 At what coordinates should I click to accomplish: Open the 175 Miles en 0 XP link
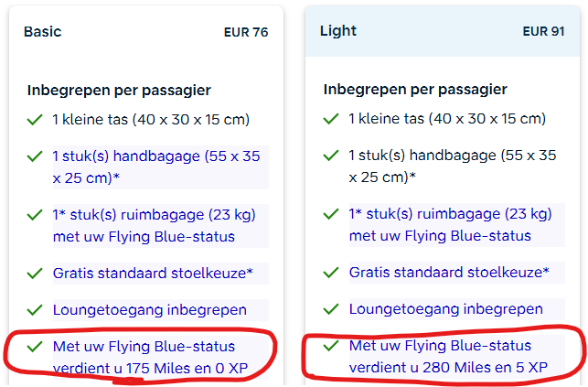149,357
